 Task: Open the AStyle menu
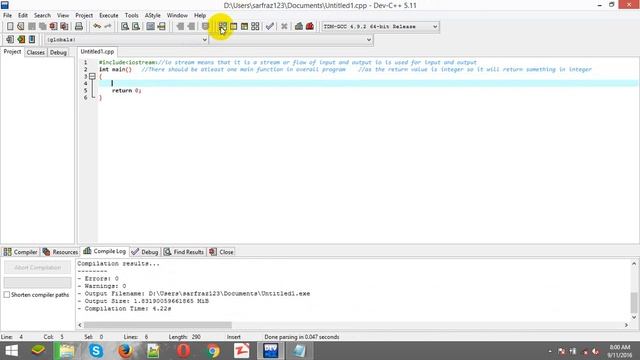[153, 16]
